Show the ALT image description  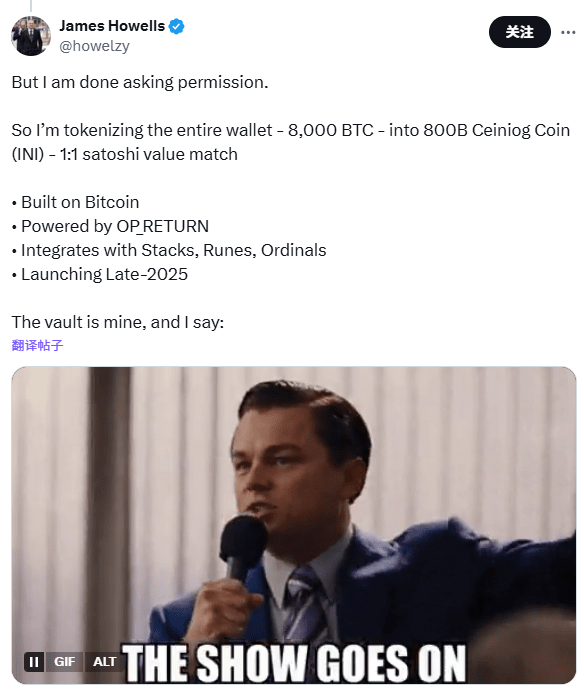pyautogui.click(x=104, y=661)
